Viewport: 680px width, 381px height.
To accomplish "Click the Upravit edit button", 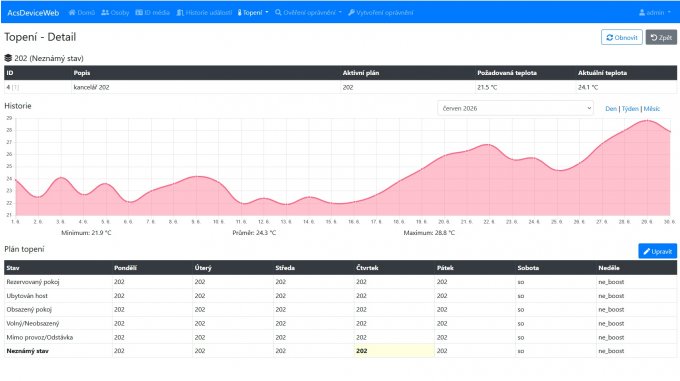I will (x=657, y=251).
